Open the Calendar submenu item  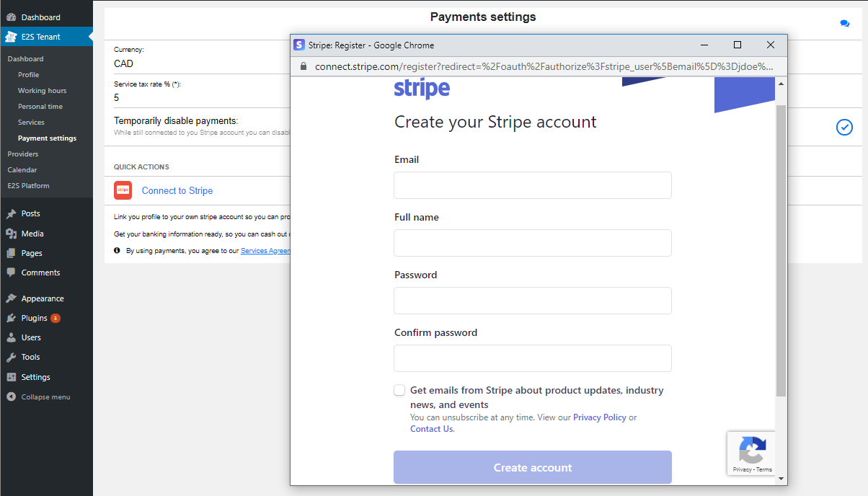22,170
